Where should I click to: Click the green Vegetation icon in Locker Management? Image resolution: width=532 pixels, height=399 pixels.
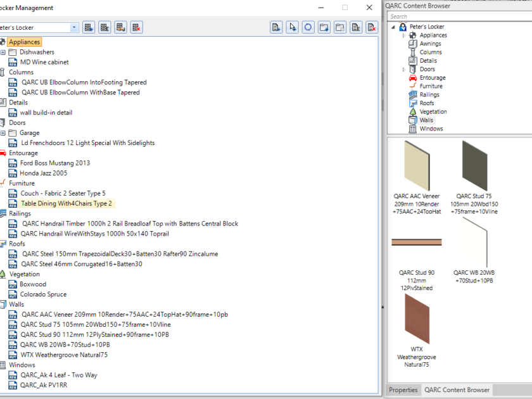tap(4, 274)
